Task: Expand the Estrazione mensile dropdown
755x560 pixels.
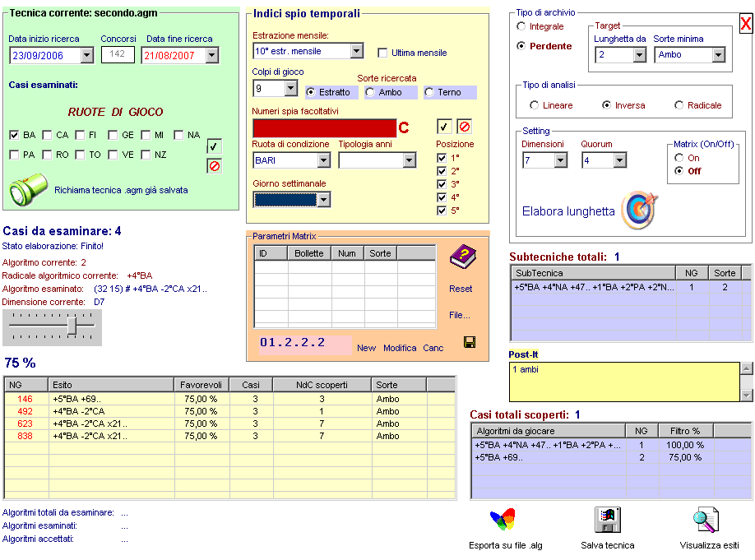Action: [x=356, y=50]
